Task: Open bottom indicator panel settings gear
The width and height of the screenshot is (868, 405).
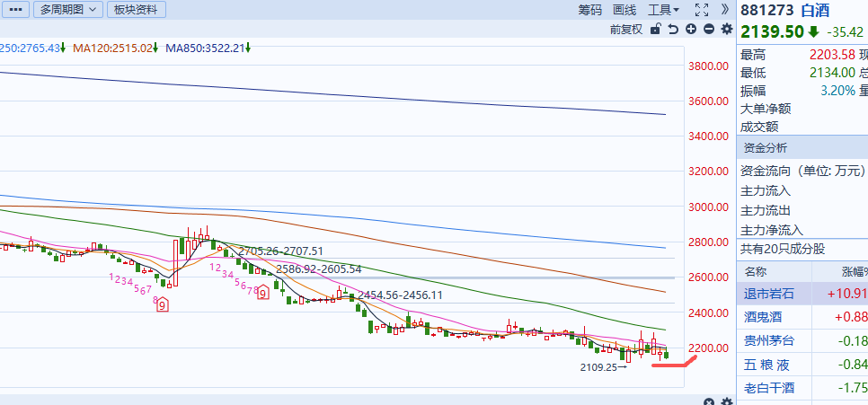Action: [727, 402]
